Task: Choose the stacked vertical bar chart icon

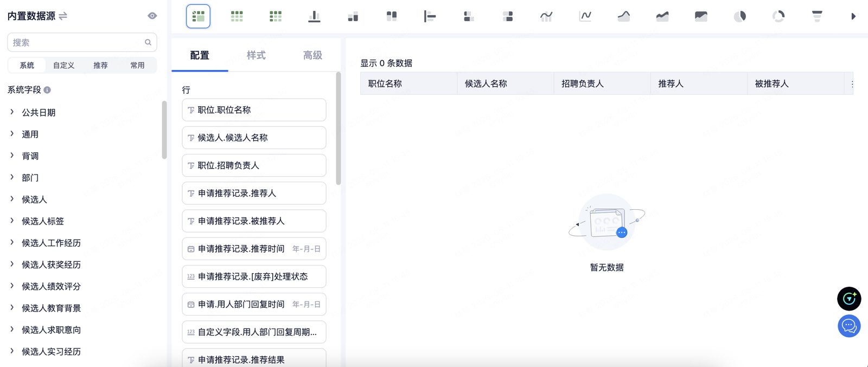Action: (353, 16)
